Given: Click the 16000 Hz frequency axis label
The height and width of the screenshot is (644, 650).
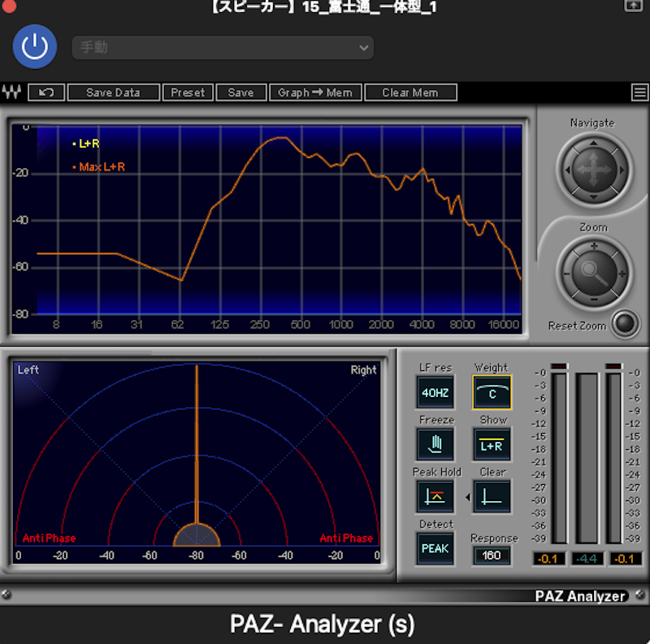Looking at the screenshot, I should 503,325.
